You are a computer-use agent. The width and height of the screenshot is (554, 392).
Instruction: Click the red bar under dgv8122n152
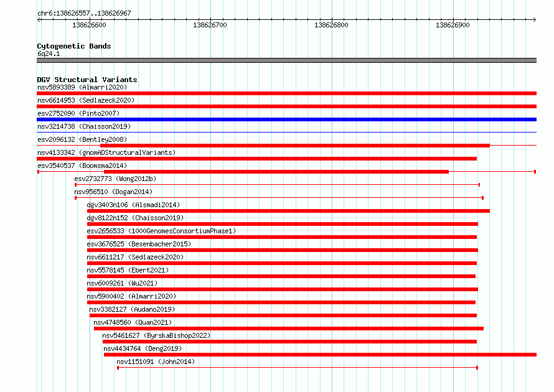click(283, 224)
